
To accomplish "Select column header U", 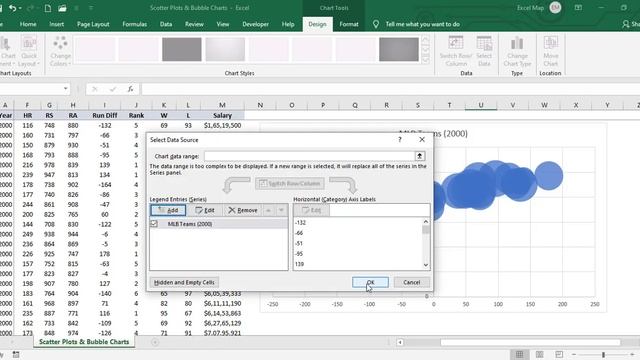I will click(x=481, y=105).
